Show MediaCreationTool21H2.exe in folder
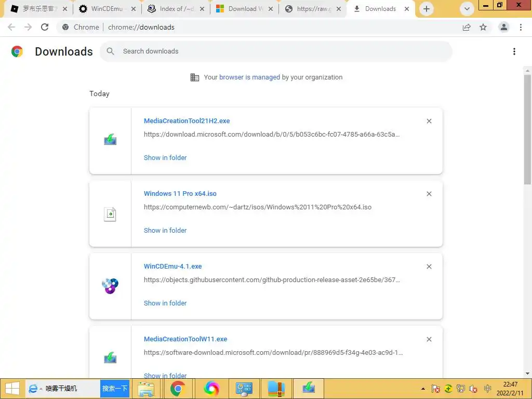Image resolution: width=532 pixels, height=399 pixels. tap(165, 157)
